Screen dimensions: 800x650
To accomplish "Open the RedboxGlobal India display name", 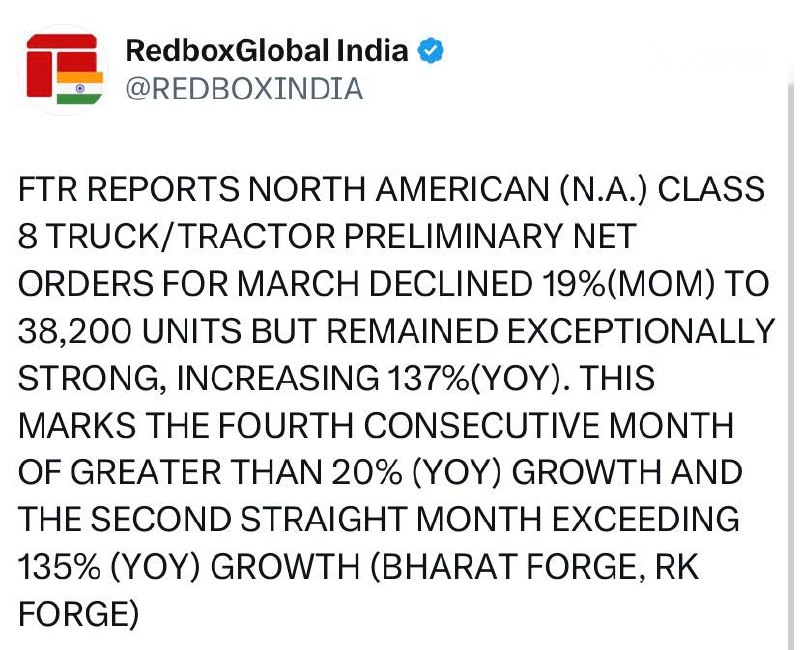I will coord(267,50).
